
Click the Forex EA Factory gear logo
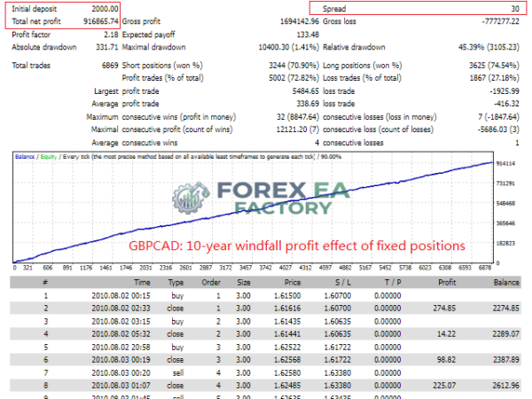coord(191,198)
